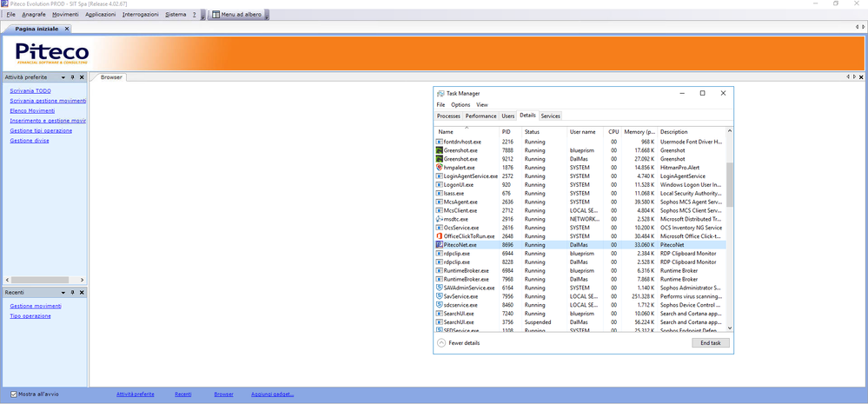Open the Anagrafe menu

[34, 15]
